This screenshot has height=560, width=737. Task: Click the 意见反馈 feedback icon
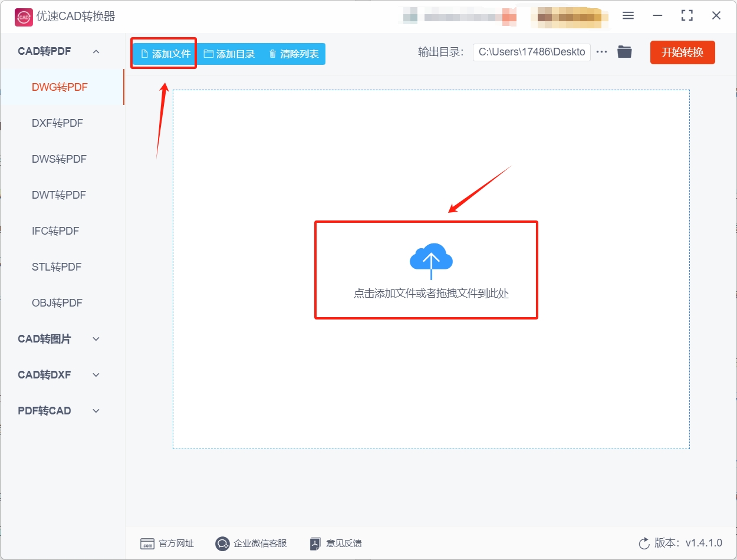point(314,543)
